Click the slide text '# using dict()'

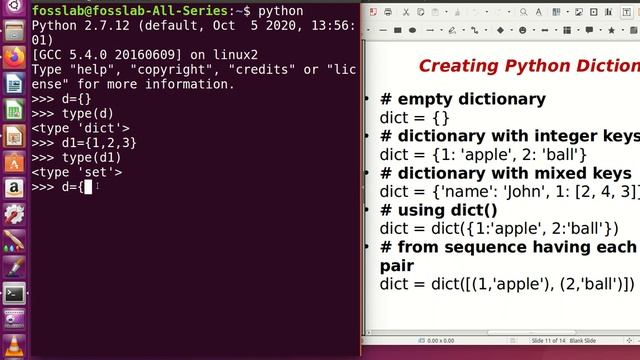pos(439,210)
